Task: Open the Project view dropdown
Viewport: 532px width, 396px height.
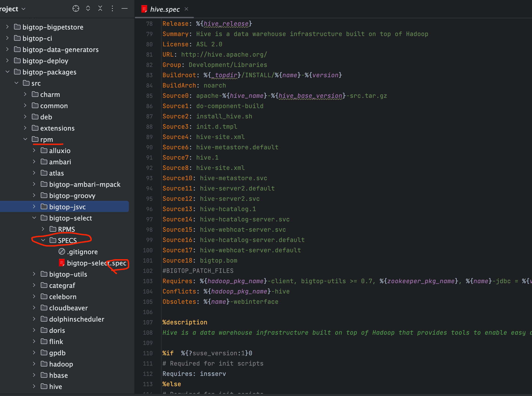Action: click(x=12, y=9)
